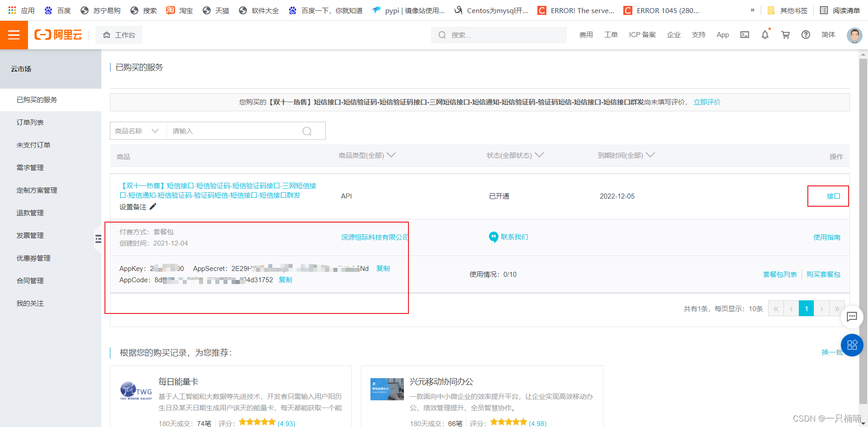Select 优惠券管理 in sidebar

(x=51, y=258)
